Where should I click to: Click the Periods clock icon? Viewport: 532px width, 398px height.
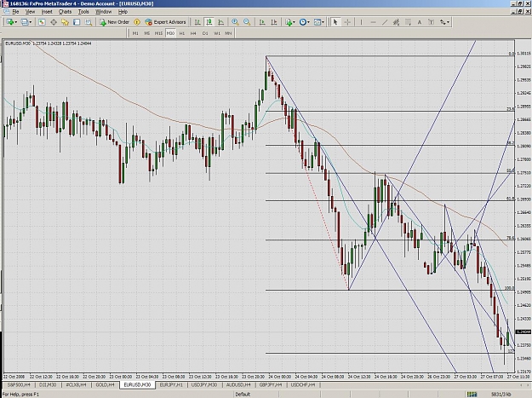click(303, 22)
